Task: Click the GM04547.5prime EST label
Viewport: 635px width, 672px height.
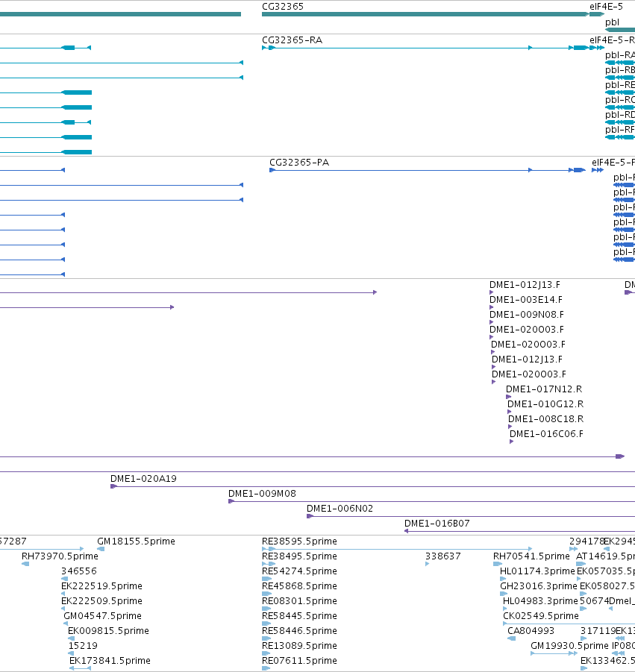Action: [x=102, y=616]
